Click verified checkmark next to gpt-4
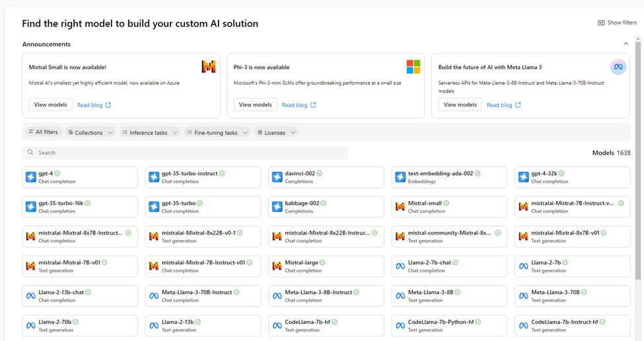 coord(57,173)
